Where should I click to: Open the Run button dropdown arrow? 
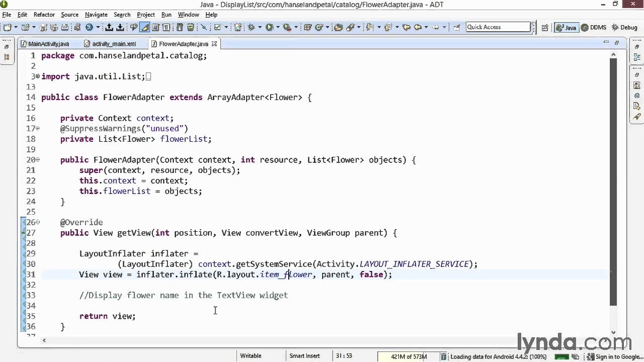(277, 27)
